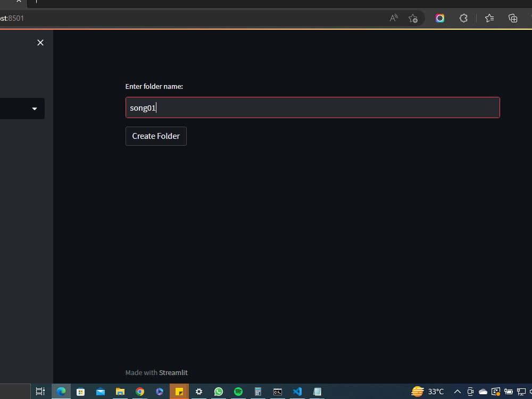This screenshot has height=399, width=532.
Task: Focus the folder name input containing song01
Action: tap(312, 107)
